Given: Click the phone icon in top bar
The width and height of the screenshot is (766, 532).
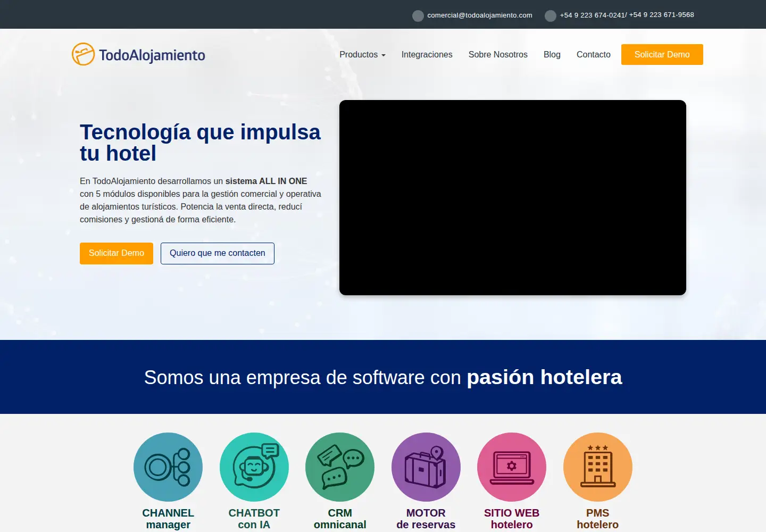Looking at the screenshot, I should 551,16.
